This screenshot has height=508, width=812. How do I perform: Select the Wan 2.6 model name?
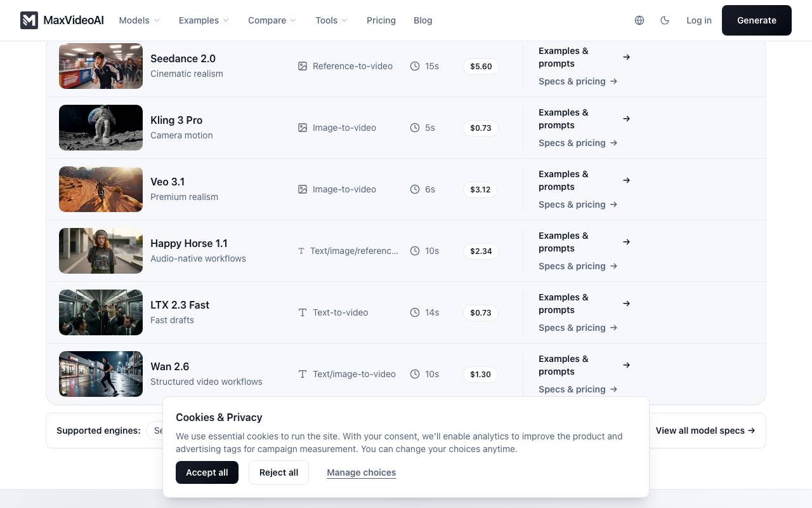pyautogui.click(x=169, y=366)
